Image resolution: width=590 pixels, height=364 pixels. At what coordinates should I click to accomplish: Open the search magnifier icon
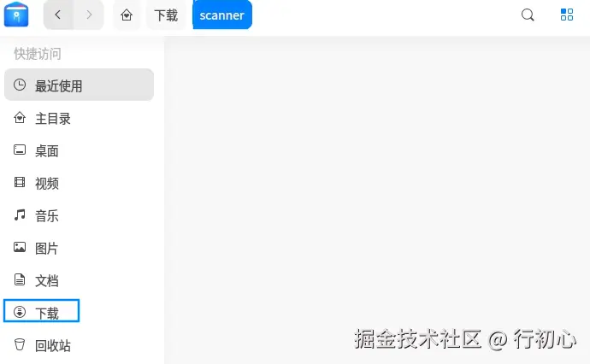(x=528, y=15)
